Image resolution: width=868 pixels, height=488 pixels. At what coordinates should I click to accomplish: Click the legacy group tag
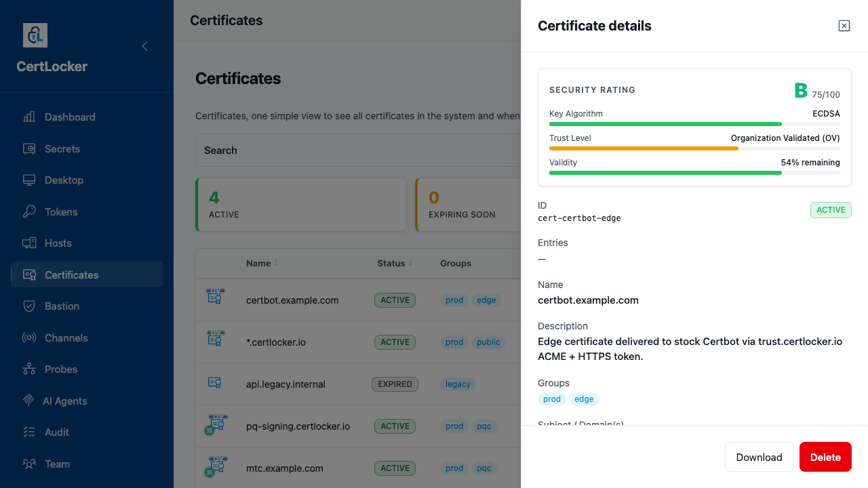(458, 384)
